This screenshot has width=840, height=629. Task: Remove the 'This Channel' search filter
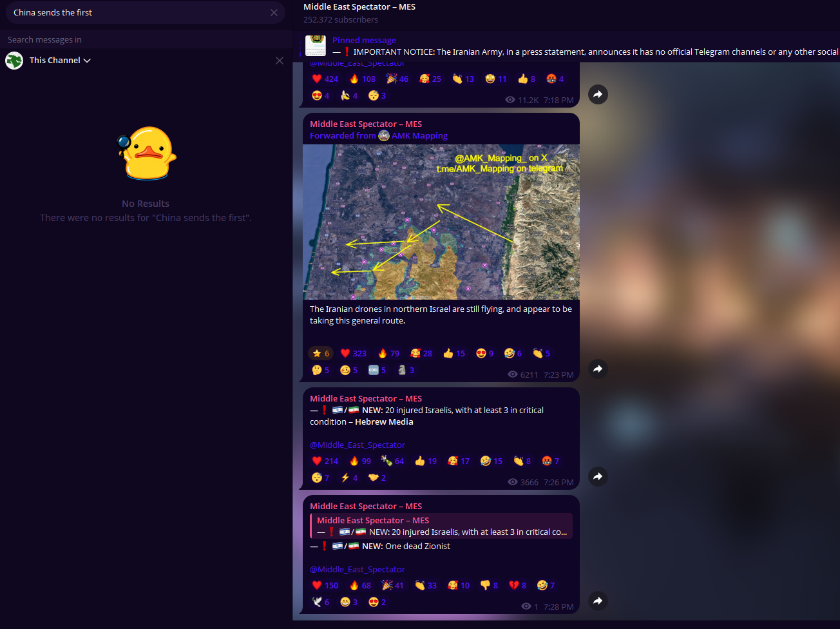280,61
